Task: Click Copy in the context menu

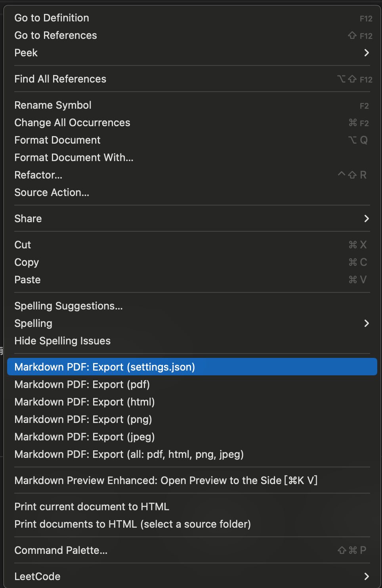Action: click(27, 262)
